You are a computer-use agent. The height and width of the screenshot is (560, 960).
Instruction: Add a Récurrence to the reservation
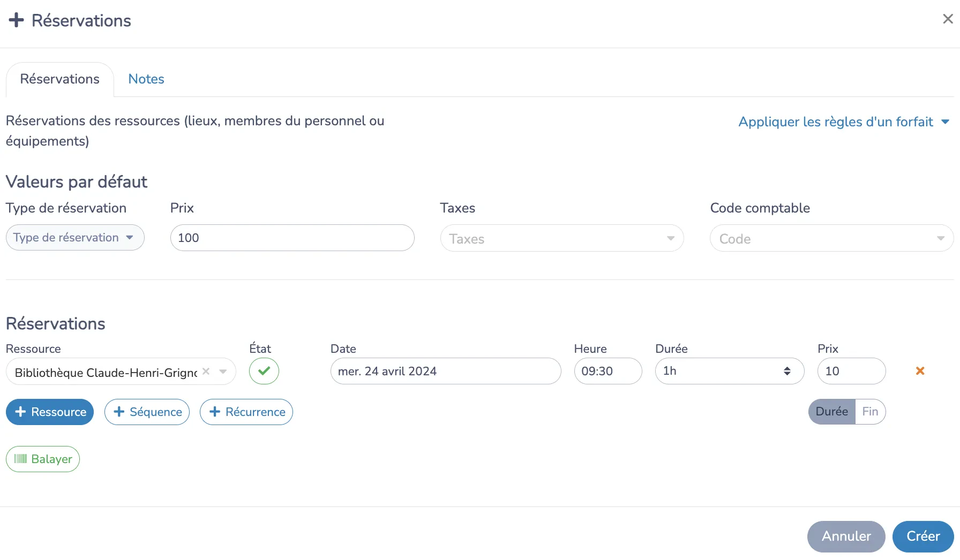(x=246, y=412)
